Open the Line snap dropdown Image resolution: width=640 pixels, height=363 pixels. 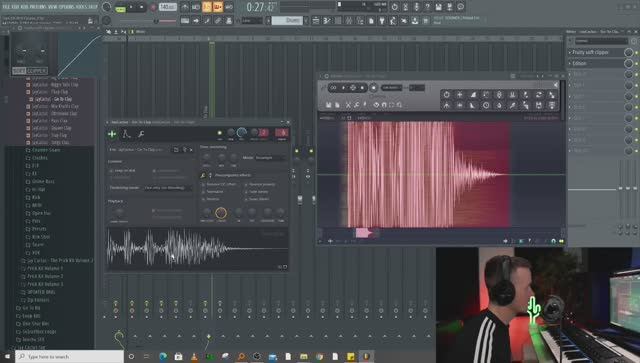(253, 20)
